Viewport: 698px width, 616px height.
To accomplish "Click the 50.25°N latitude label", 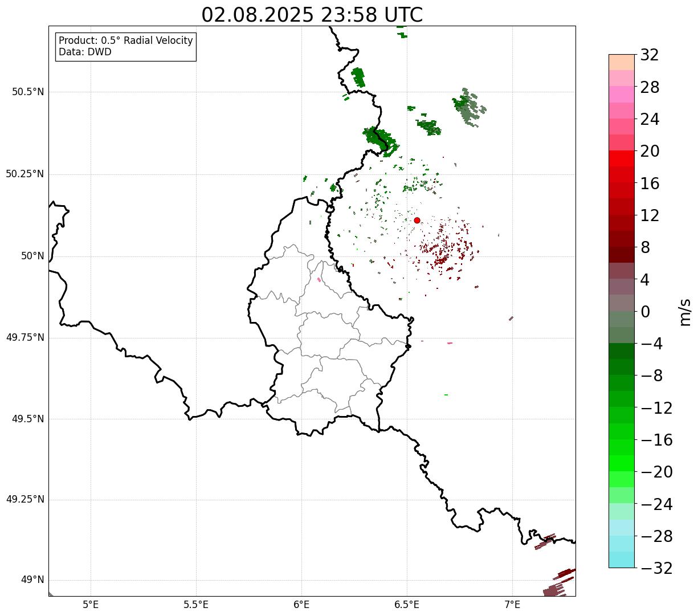I will (x=25, y=174).
